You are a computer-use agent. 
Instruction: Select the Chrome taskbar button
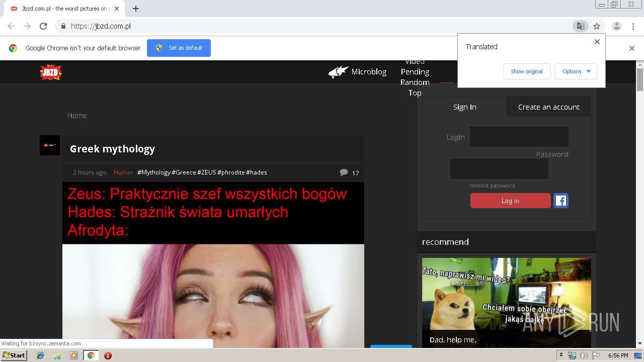91,355
